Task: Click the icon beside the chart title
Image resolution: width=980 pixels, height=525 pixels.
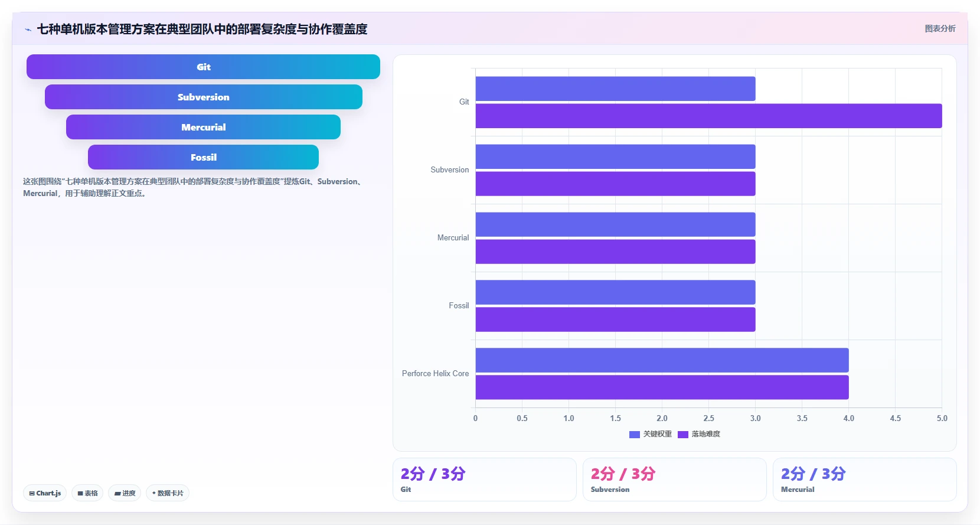Action: click(x=28, y=30)
